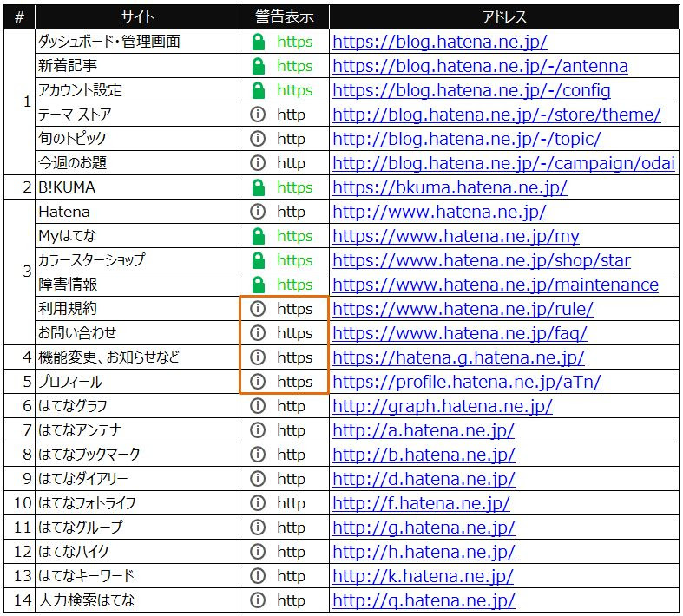This screenshot has height=616, width=683.
Task: Click the green lock icon in ダッシュボード・管理画面 row
Action: [259, 42]
